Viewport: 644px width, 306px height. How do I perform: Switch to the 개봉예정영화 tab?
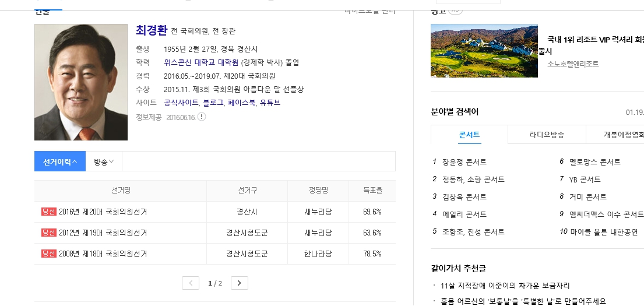click(615, 135)
